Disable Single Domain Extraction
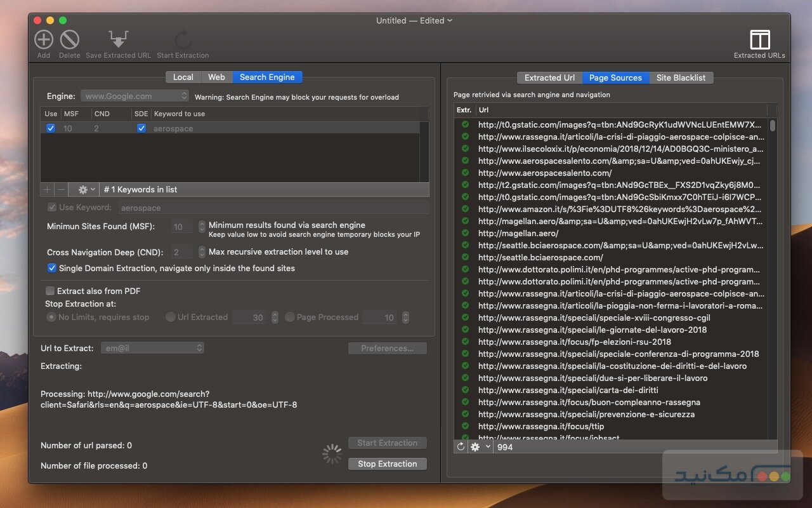Viewport: 812px width, 508px height. [52, 268]
